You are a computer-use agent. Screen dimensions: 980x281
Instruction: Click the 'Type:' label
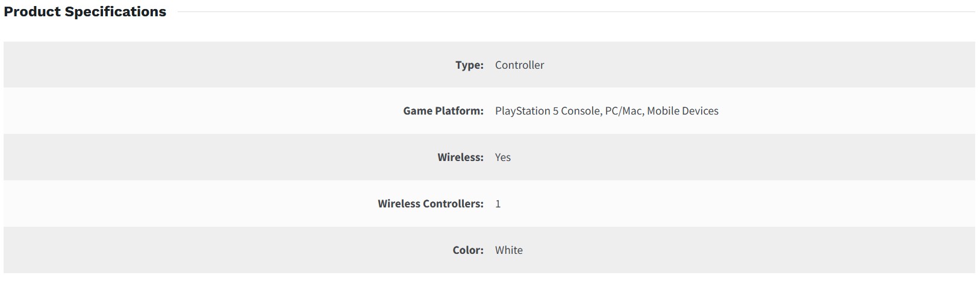tap(469, 65)
